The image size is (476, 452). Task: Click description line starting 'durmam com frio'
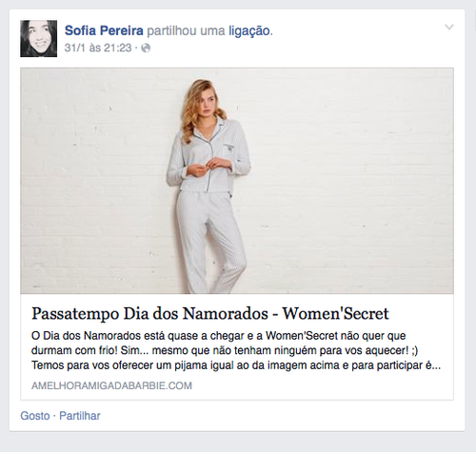(225, 350)
